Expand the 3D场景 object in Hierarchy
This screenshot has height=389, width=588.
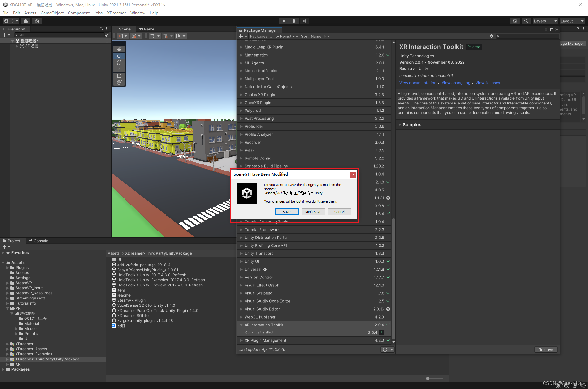(x=17, y=46)
